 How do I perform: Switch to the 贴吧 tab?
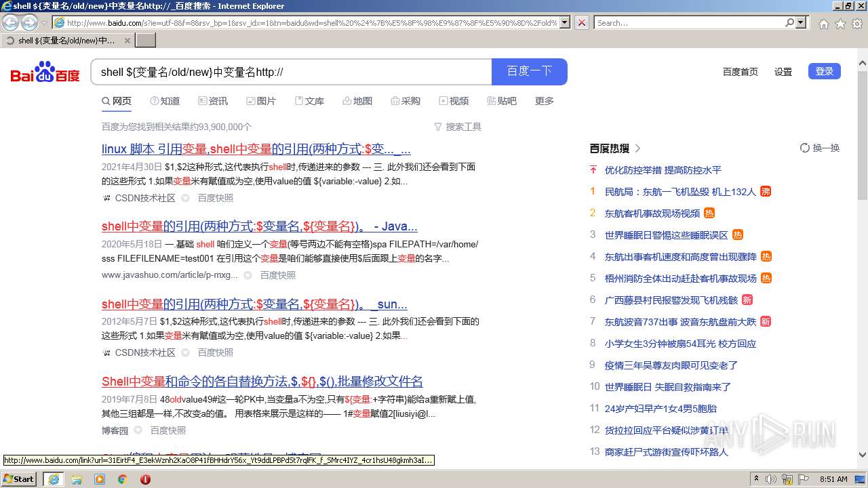502,101
